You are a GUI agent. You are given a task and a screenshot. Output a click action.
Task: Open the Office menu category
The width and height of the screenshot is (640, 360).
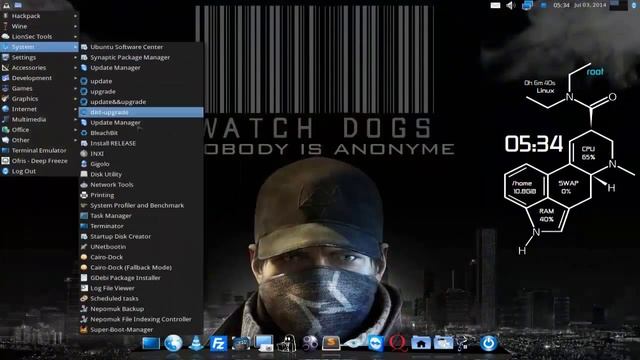(39, 130)
